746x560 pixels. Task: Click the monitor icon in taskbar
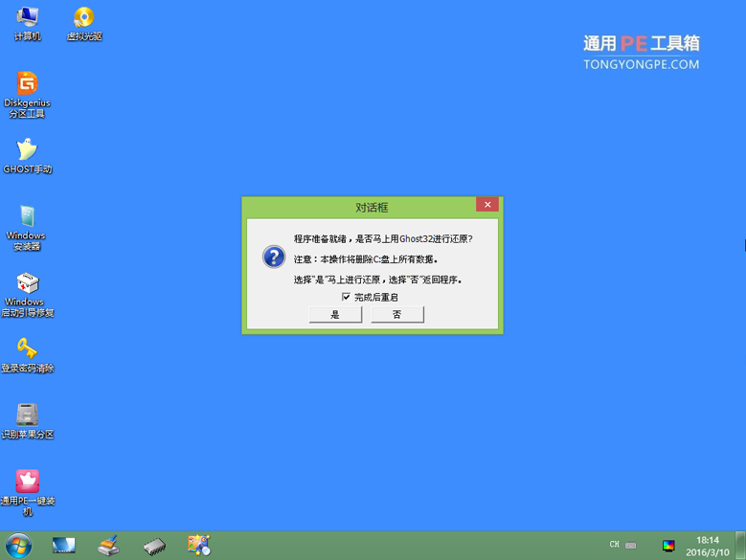click(x=64, y=546)
